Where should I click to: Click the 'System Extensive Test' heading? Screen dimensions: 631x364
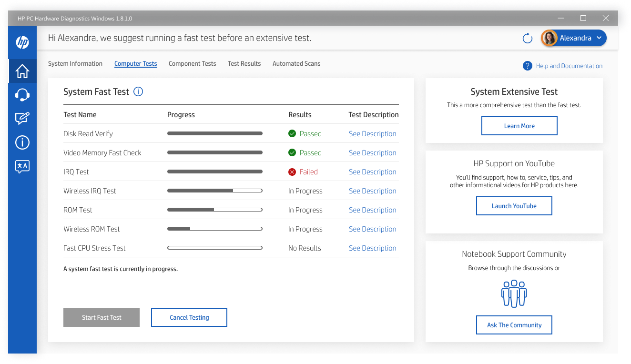click(514, 92)
